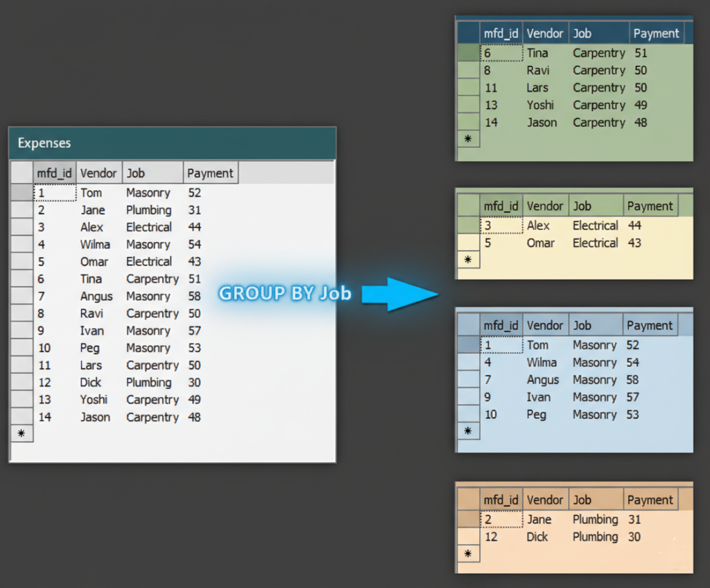Click Omar's name in the Electrical table
Viewport: 710px width, 588px height.
(541, 243)
